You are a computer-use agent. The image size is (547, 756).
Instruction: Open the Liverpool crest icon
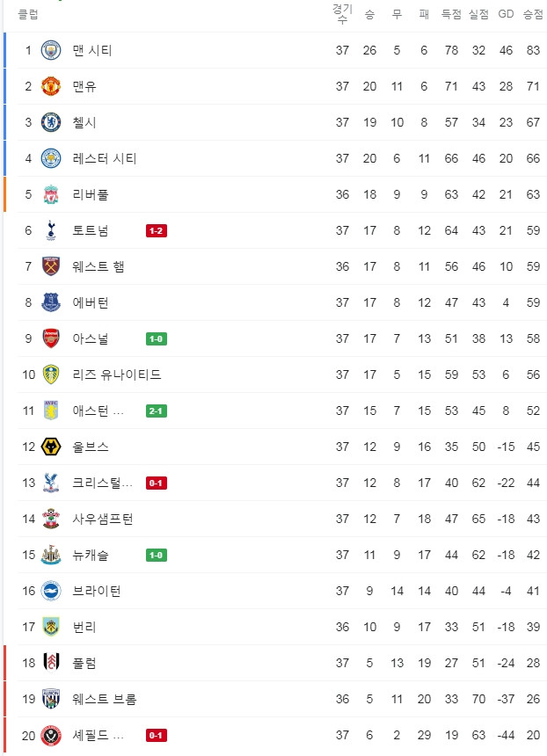point(51,194)
